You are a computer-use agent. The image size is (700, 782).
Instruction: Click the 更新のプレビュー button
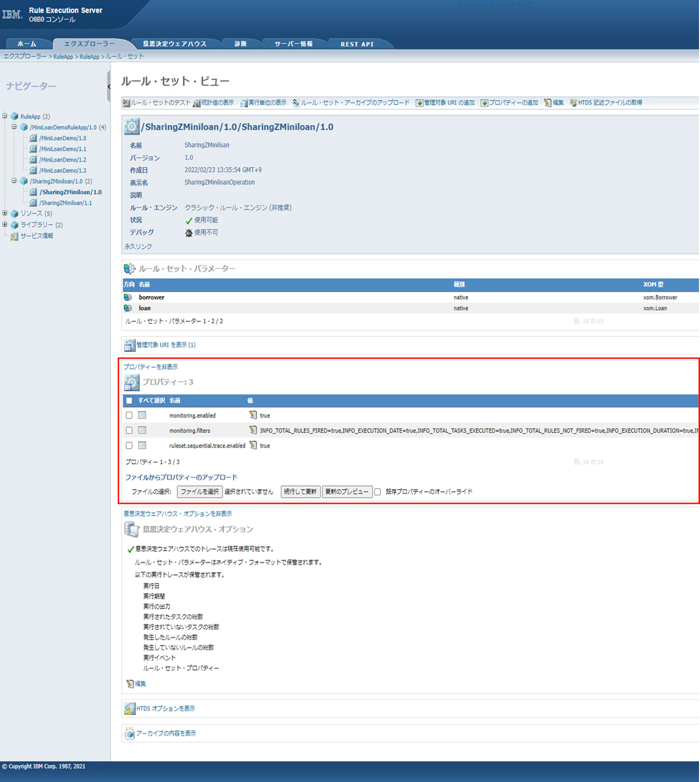pyautogui.click(x=347, y=492)
